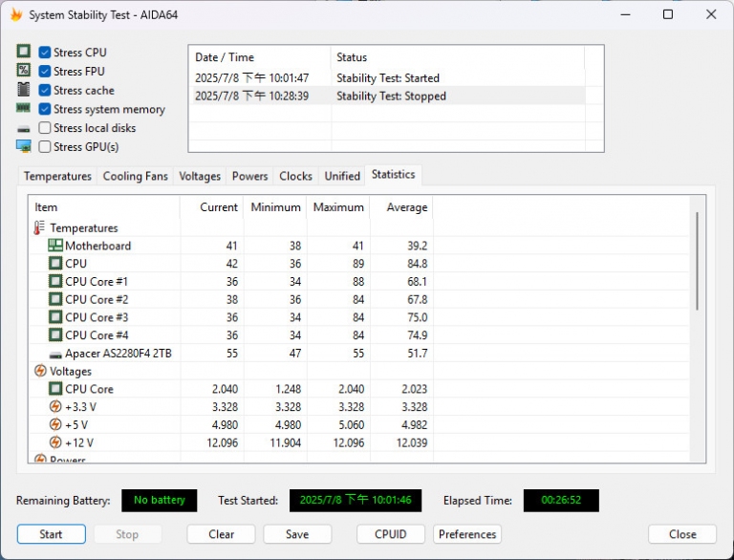Click the +12 V minimum value 11.904
Viewport: 734px width, 560px height.
286,442
